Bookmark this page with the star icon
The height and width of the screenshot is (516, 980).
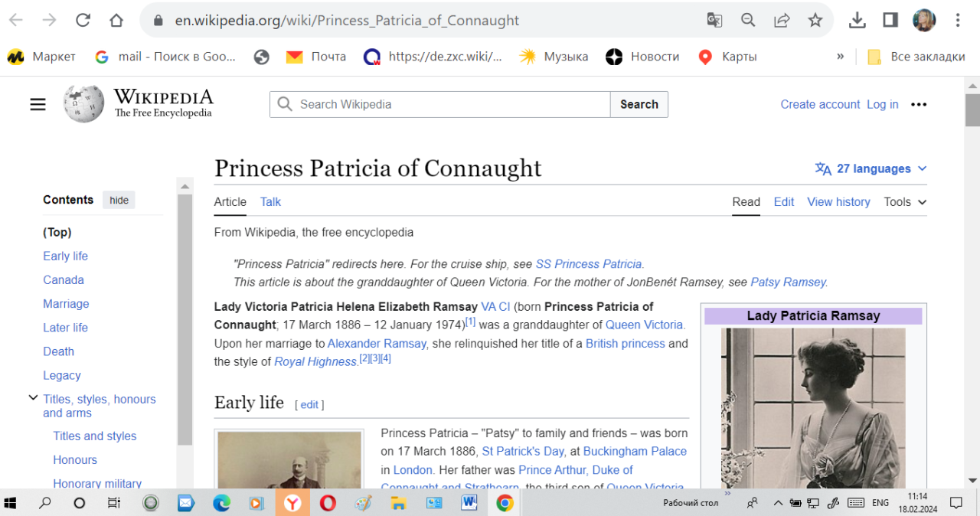coord(815,21)
